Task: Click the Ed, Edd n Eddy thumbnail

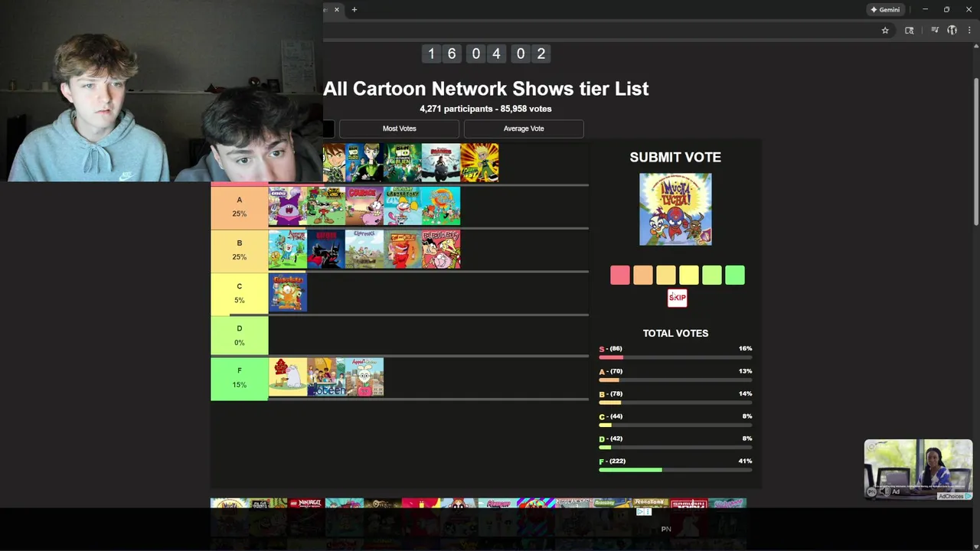Action: click(x=441, y=249)
